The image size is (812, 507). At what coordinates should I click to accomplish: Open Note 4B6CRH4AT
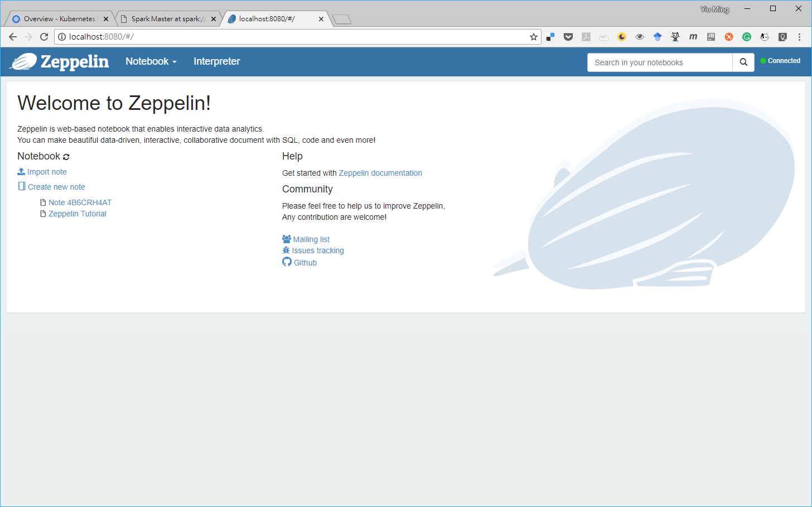coord(80,202)
